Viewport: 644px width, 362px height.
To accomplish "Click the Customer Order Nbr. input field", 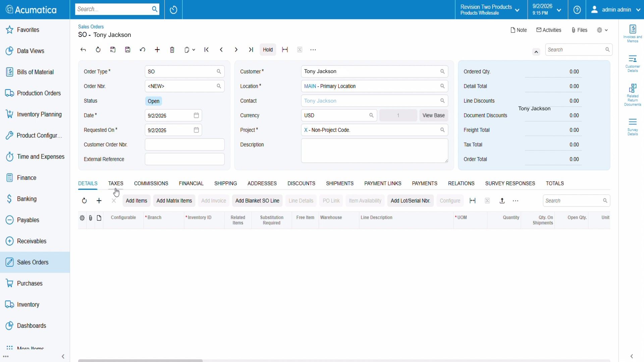I will [184, 144].
